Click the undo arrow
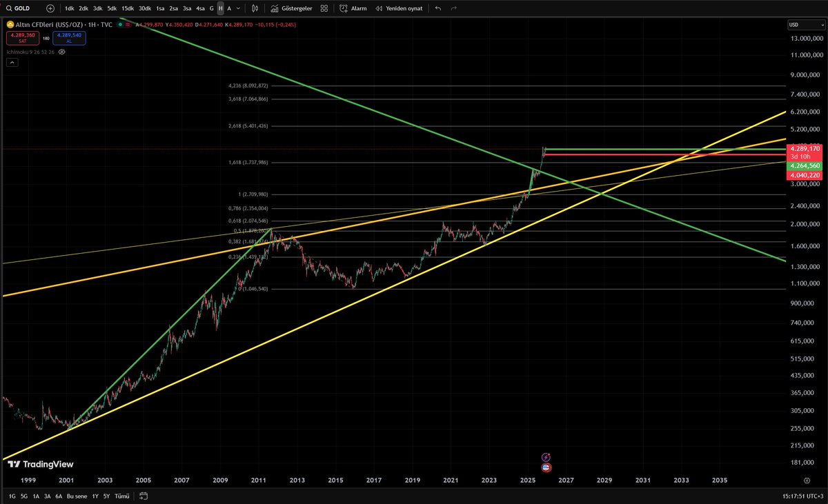828x504 pixels. point(438,9)
